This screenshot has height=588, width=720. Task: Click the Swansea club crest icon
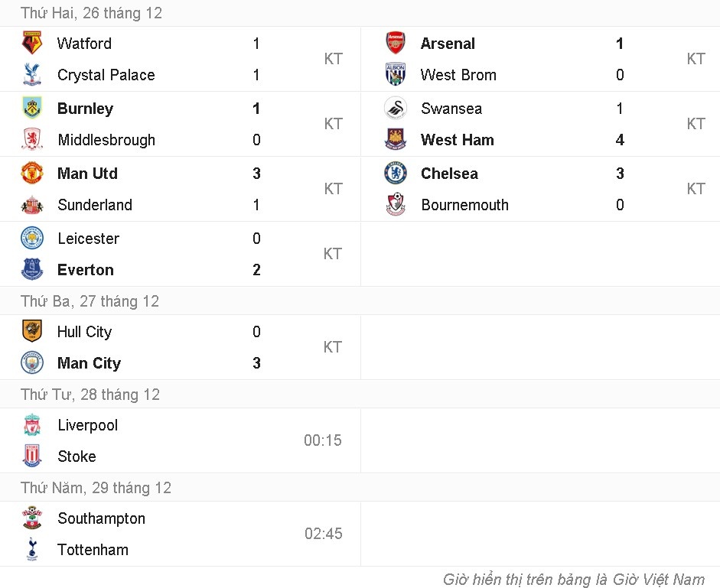click(396, 109)
